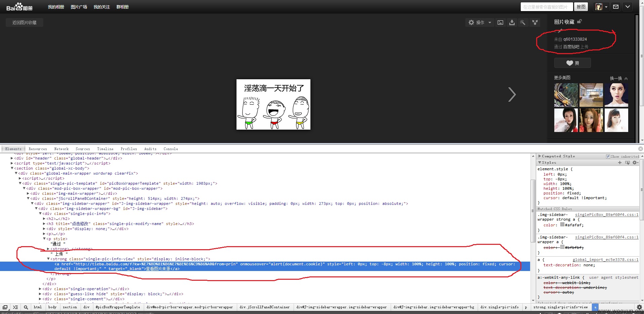Click the show console drawer icon

pos(15,307)
